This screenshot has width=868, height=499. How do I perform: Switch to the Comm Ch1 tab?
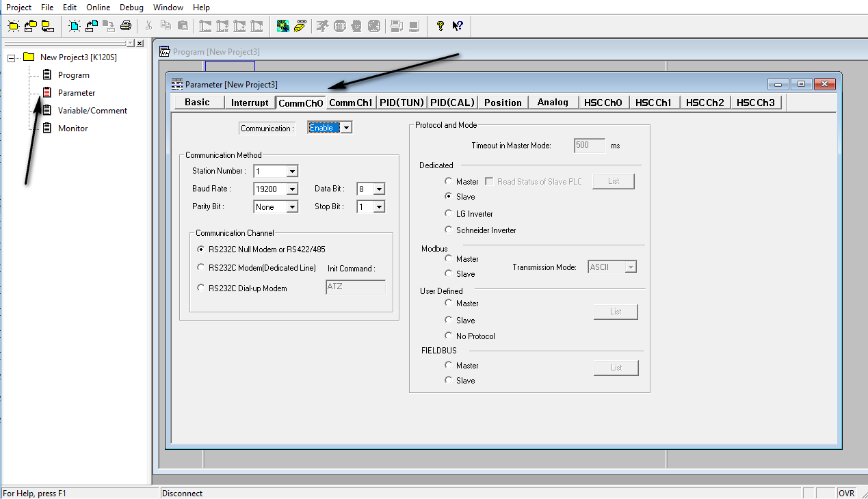(351, 103)
